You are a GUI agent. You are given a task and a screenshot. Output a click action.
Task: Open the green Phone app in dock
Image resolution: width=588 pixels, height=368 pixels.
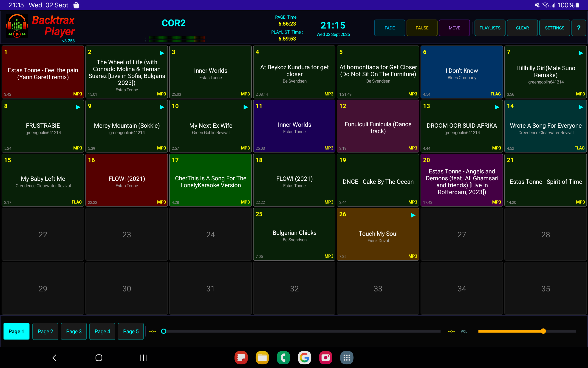click(283, 357)
